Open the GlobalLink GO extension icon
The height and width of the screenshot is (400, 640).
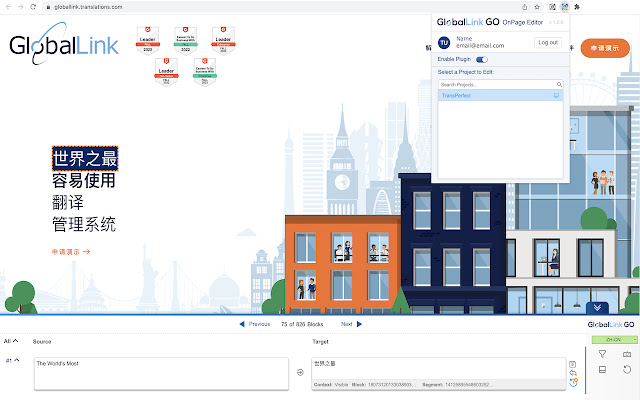click(x=564, y=7)
